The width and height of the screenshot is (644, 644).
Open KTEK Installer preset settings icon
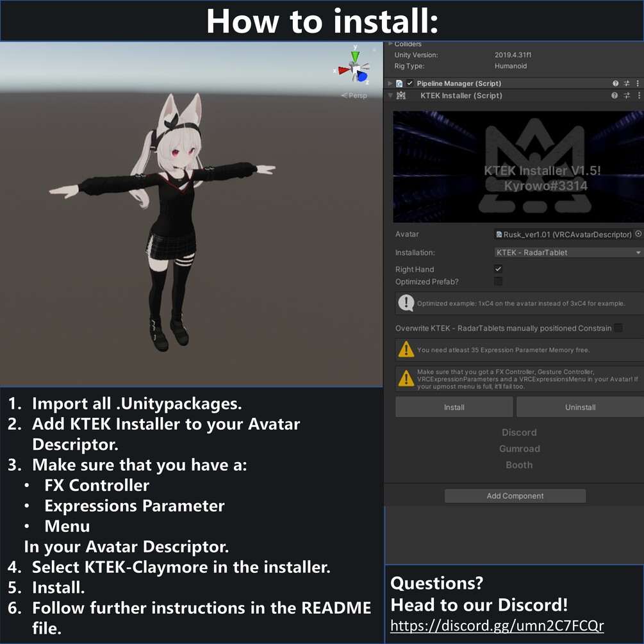(x=626, y=95)
